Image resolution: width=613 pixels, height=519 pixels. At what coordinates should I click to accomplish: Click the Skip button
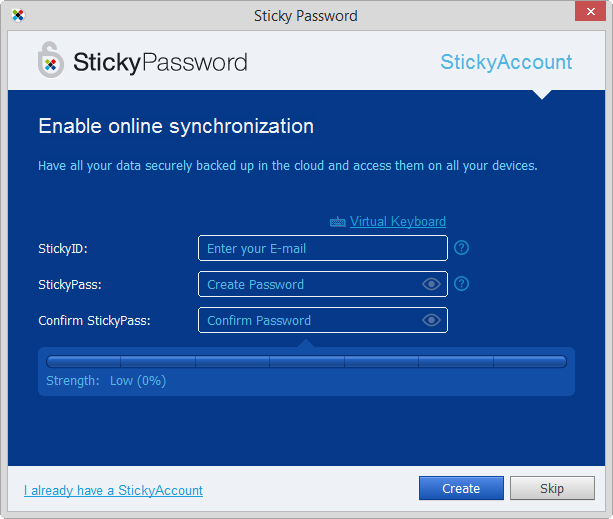tap(552, 488)
